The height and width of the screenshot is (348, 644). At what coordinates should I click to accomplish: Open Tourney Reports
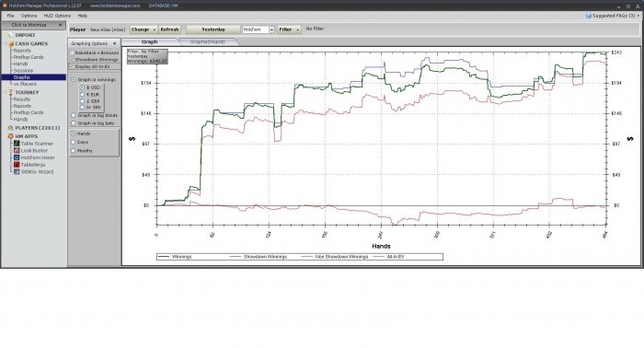pyautogui.click(x=22, y=106)
